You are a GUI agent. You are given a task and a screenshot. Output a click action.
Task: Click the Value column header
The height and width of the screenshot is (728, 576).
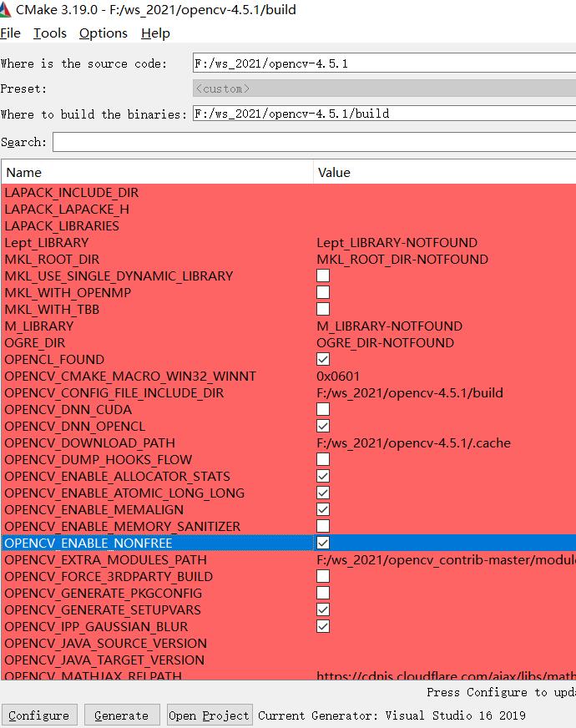[x=445, y=172]
